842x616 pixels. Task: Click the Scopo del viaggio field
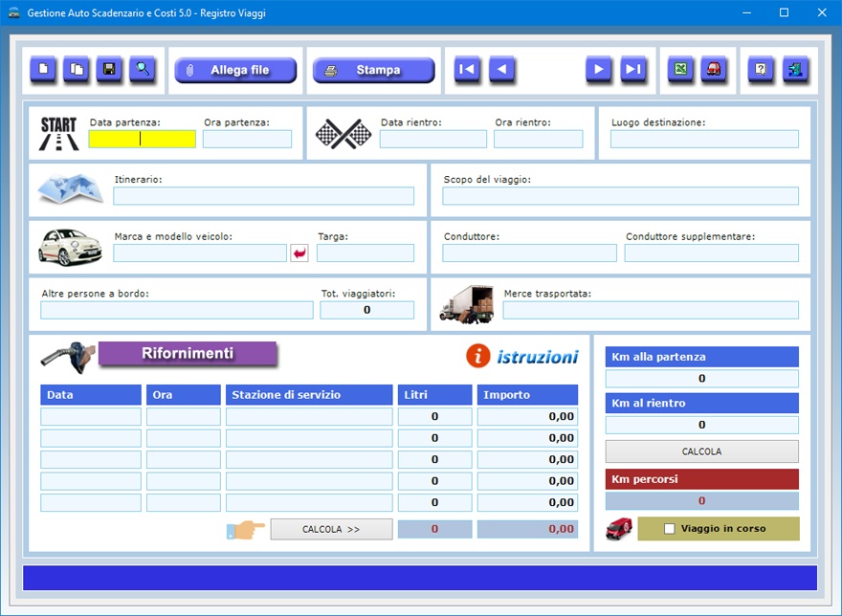tap(620, 196)
